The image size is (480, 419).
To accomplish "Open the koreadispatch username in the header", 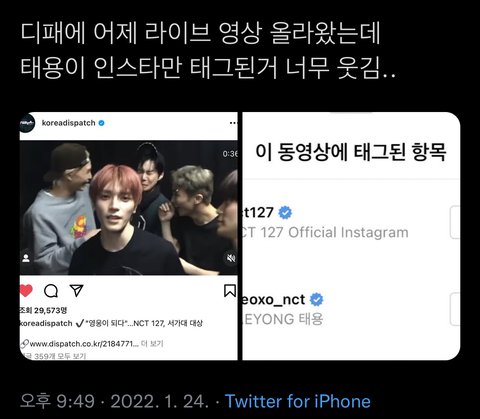I will coord(69,123).
